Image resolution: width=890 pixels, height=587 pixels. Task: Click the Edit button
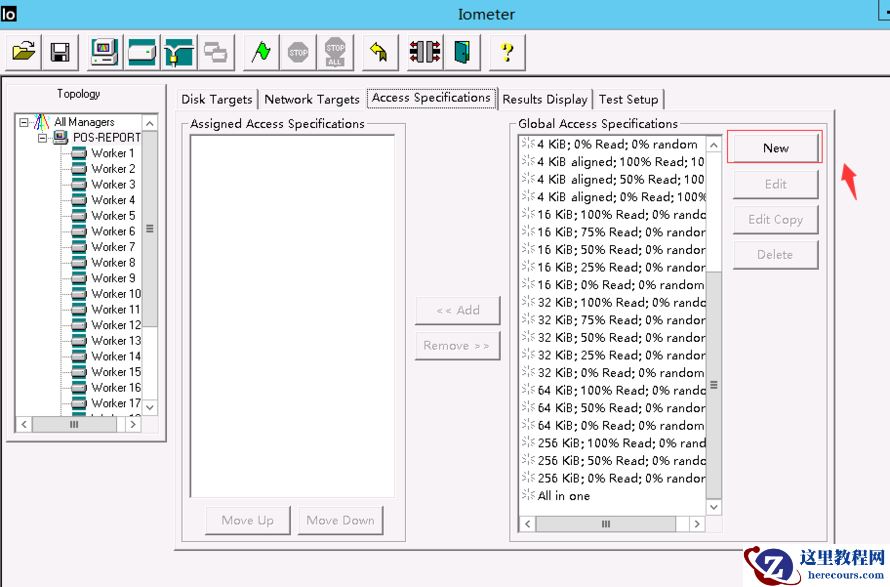click(x=775, y=184)
